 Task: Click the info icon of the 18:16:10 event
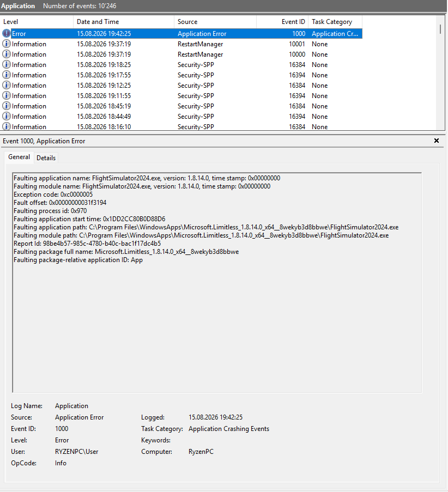pyautogui.click(x=7, y=126)
